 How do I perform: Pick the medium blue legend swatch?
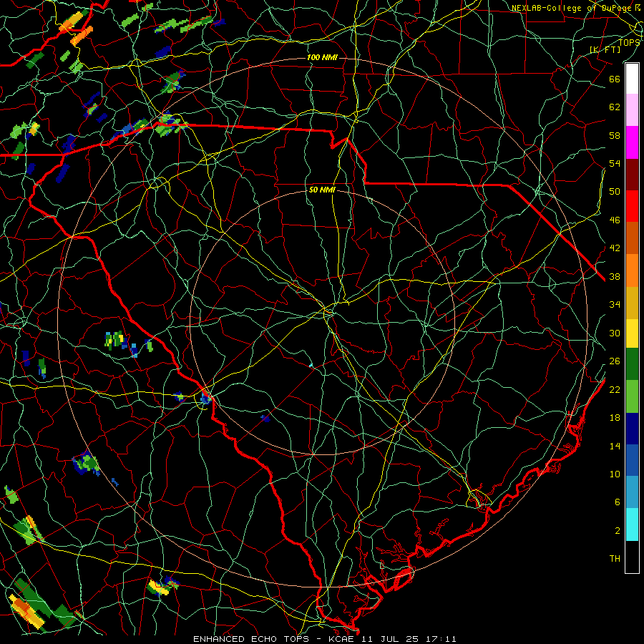pyautogui.click(x=632, y=460)
